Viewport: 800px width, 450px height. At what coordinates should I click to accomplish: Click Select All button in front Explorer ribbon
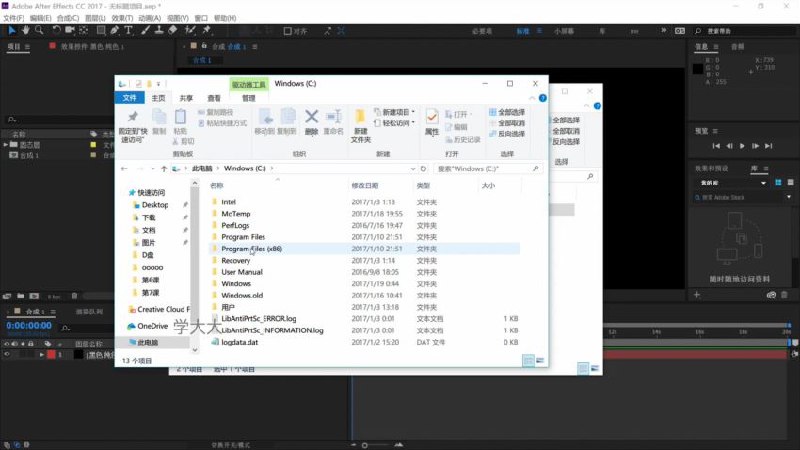coord(507,112)
